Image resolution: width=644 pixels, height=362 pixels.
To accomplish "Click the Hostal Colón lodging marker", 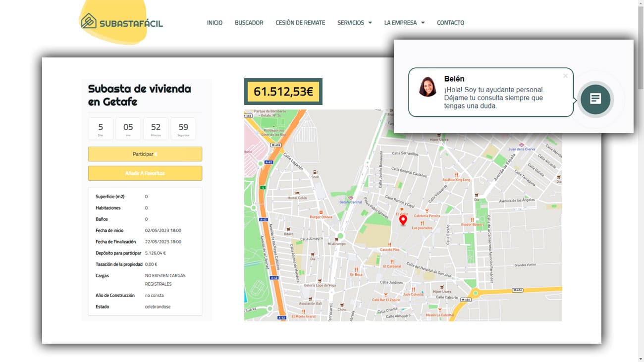I will [297, 193].
